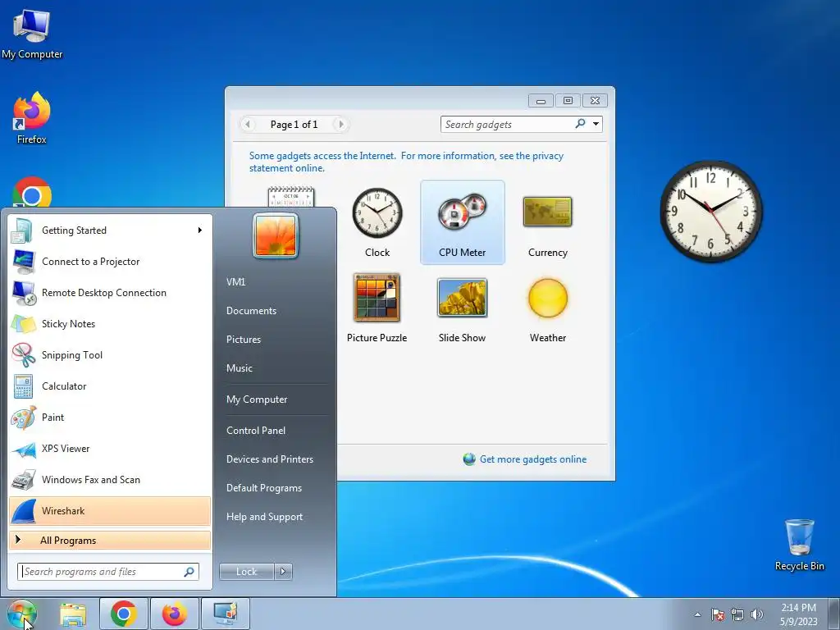Screen dimensions: 840x630
Task: Go to the next gadget page
Action: click(340, 125)
